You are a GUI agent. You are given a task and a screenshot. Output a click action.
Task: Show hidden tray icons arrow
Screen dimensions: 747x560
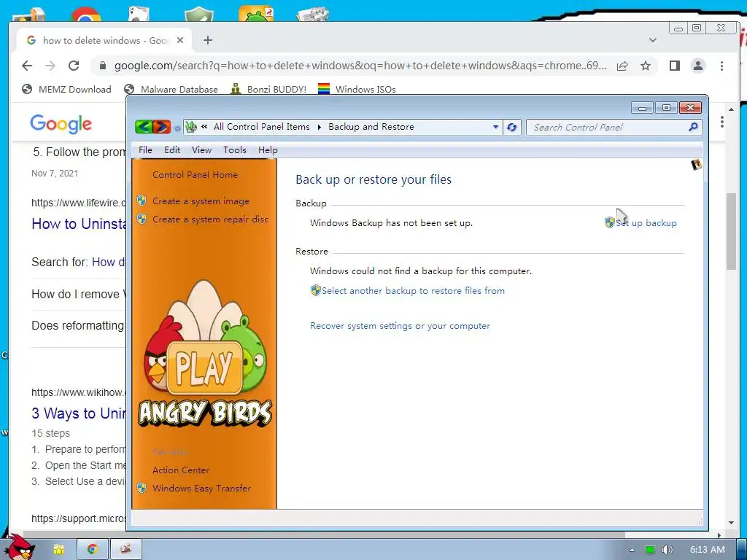pos(632,550)
